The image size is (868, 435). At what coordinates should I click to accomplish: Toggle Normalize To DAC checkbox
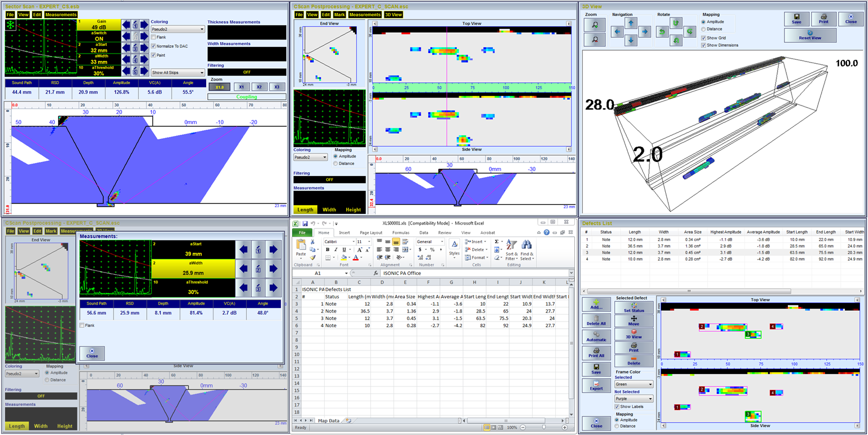pos(154,46)
